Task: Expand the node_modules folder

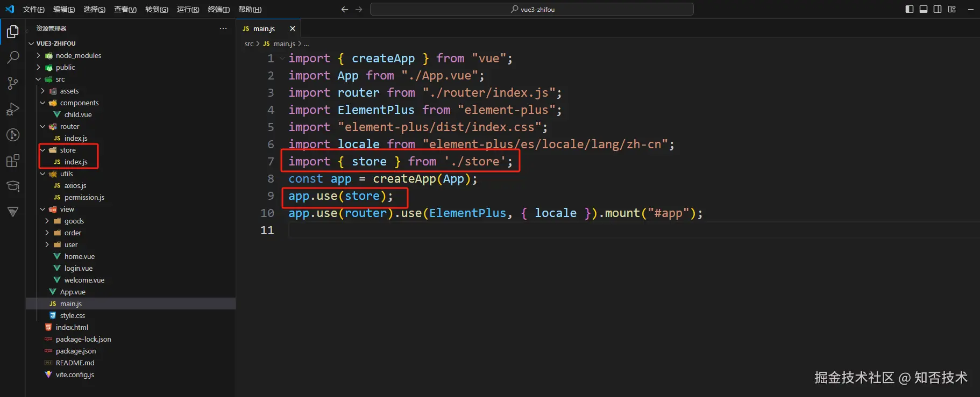Action: (x=78, y=55)
